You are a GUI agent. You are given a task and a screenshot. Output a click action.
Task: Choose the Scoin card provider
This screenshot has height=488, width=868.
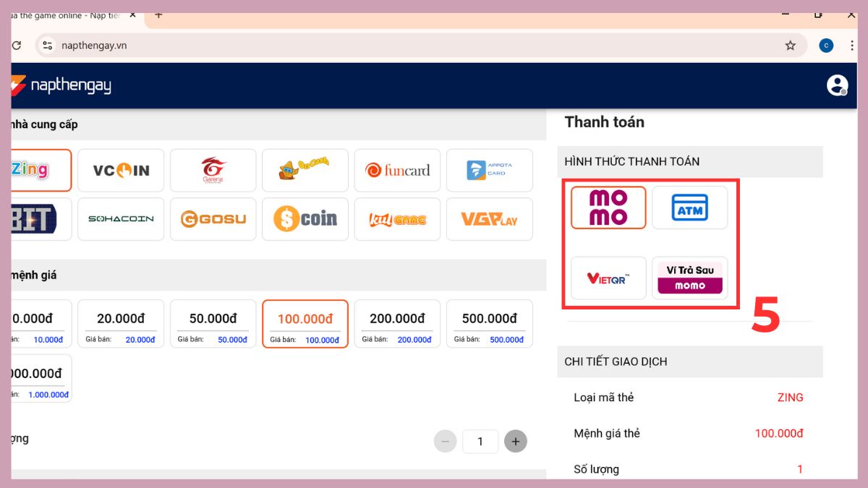[x=305, y=219]
